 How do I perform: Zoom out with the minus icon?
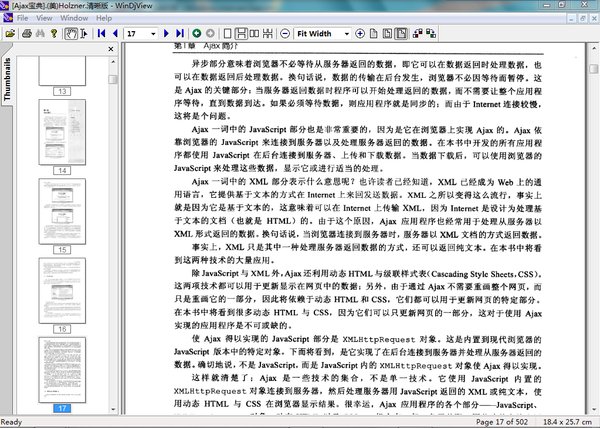click(285, 34)
